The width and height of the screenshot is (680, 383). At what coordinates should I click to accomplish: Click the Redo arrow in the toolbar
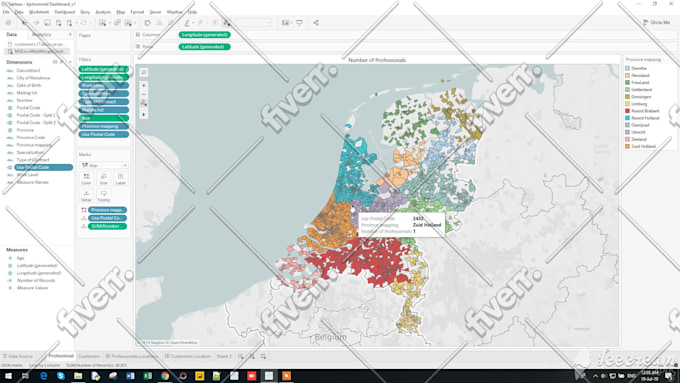[36, 23]
